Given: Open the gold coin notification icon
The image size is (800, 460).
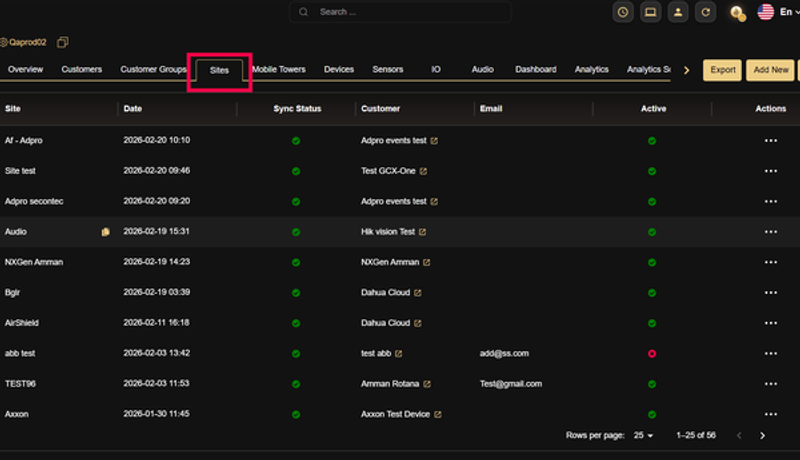Looking at the screenshot, I should click(x=737, y=13).
